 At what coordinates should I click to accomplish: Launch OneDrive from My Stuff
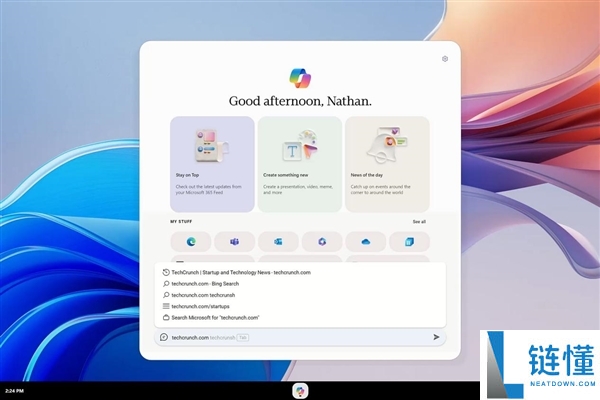[366, 242]
